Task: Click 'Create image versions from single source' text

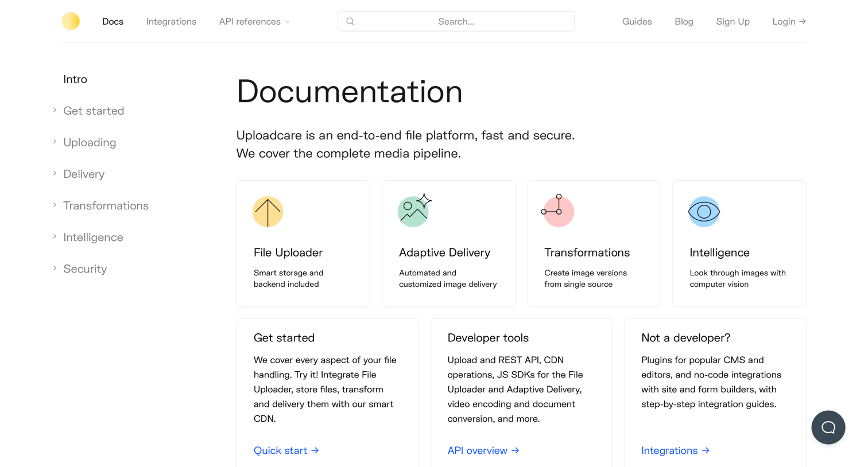Action: click(x=586, y=278)
